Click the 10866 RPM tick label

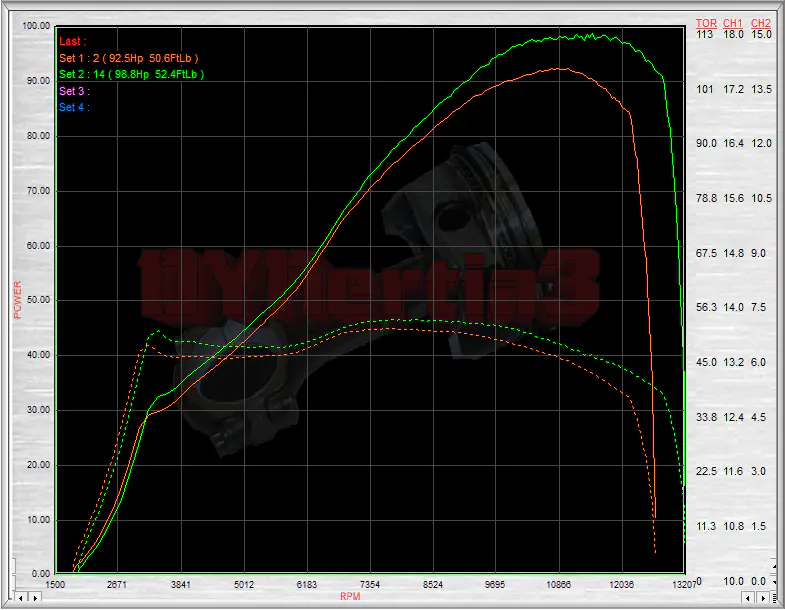[x=558, y=584]
